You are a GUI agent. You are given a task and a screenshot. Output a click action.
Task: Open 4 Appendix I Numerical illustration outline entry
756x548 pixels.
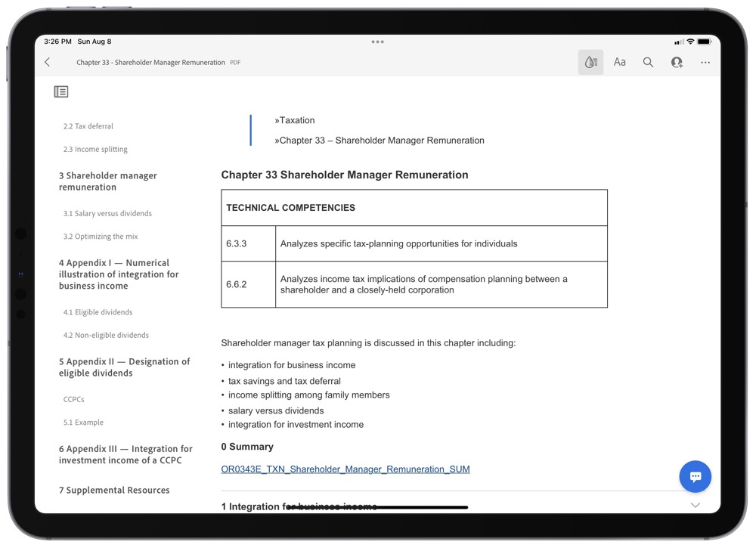pyautogui.click(x=119, y=274)
